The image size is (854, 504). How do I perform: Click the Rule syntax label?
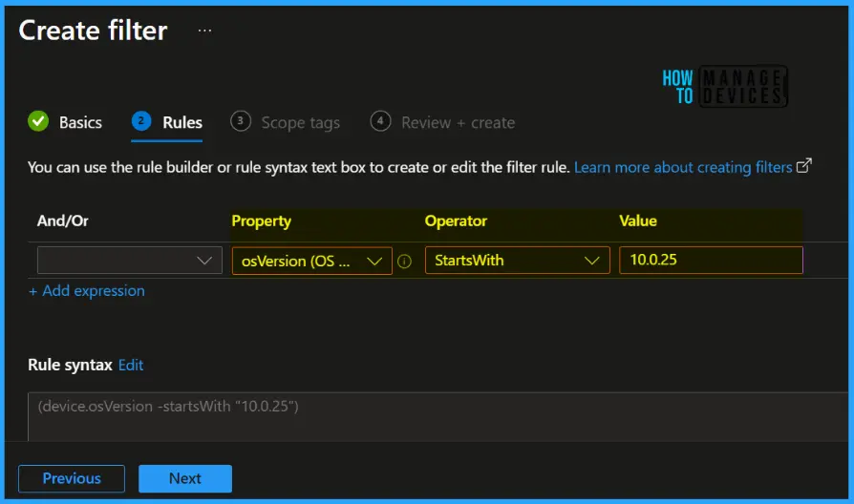point(70,365)
